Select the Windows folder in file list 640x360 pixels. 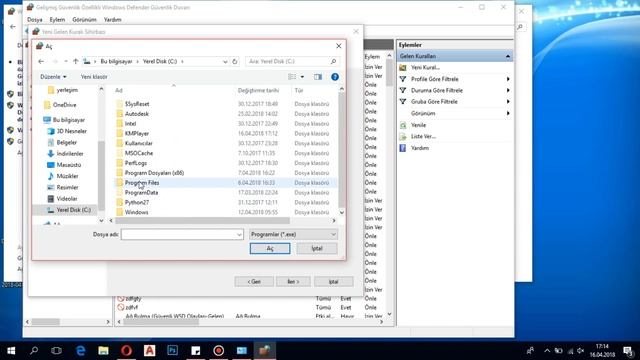tap(136, 212)
